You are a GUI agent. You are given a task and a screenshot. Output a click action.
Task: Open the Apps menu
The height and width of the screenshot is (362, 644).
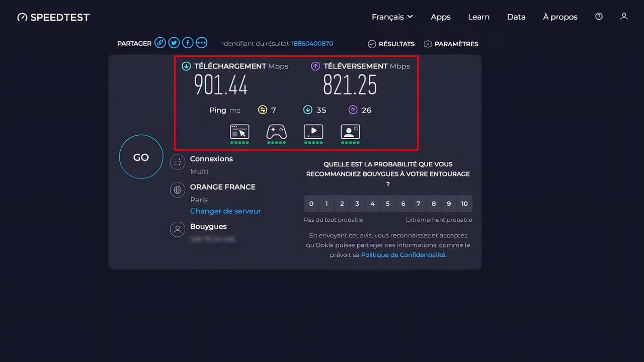coord(440,17)
